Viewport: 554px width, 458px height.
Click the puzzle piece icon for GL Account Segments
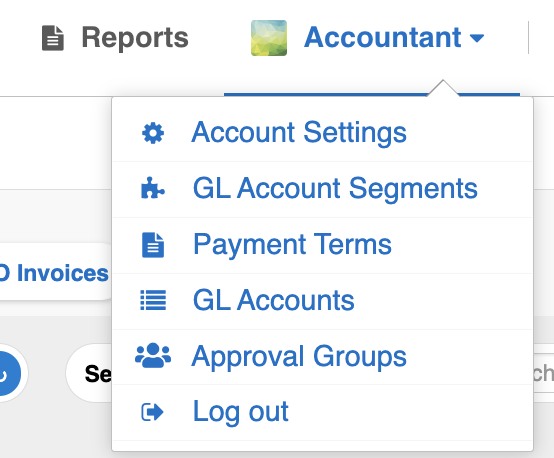click(153, 188)
